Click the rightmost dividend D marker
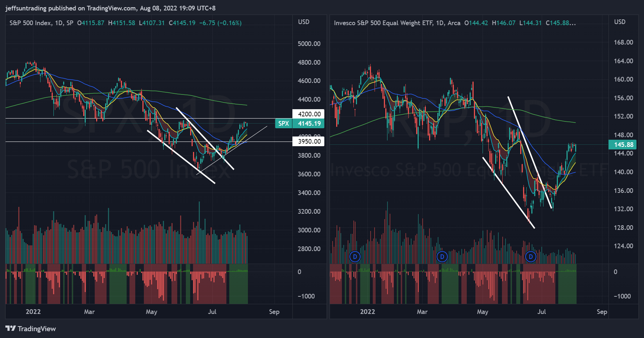The width and height of the screenshot is (644, 338). (x=531, y=256)
